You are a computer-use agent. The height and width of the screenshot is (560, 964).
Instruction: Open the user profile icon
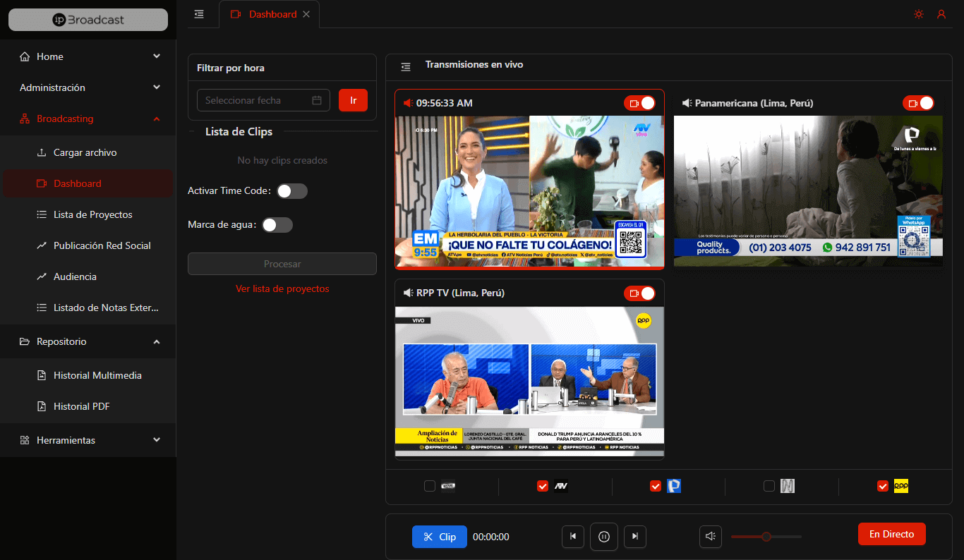(941, 14)
